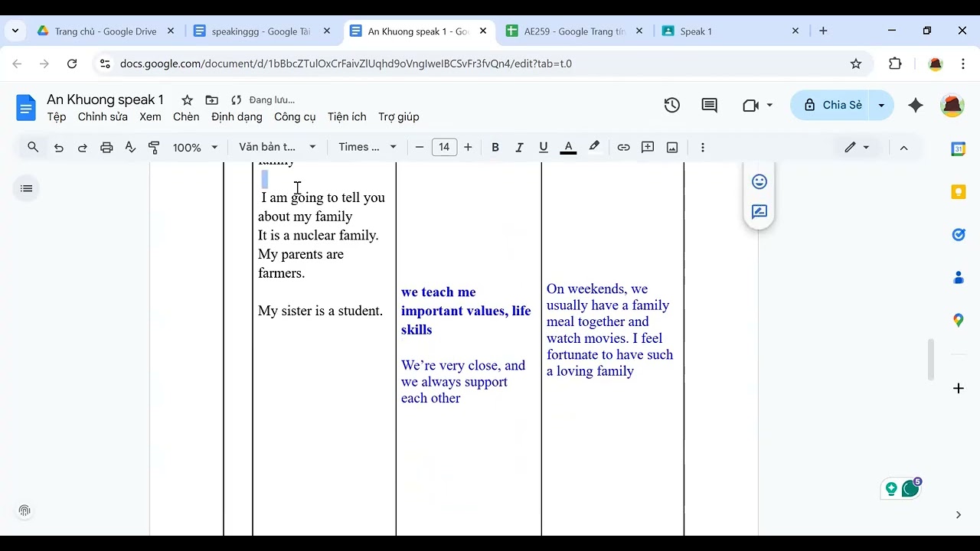
Task: Switch to Trang chủ - Google Drive tab
Action: click(106, 31)
